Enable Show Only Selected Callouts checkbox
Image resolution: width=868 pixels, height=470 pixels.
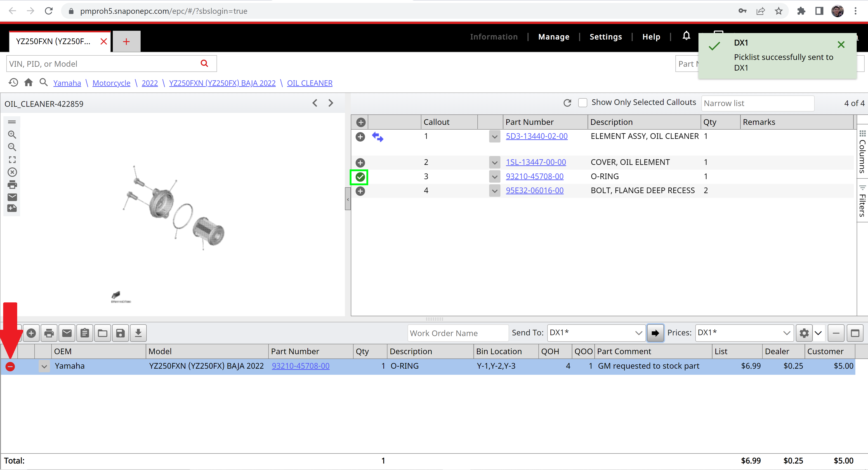pyautogui.click(x=582, y=102)
